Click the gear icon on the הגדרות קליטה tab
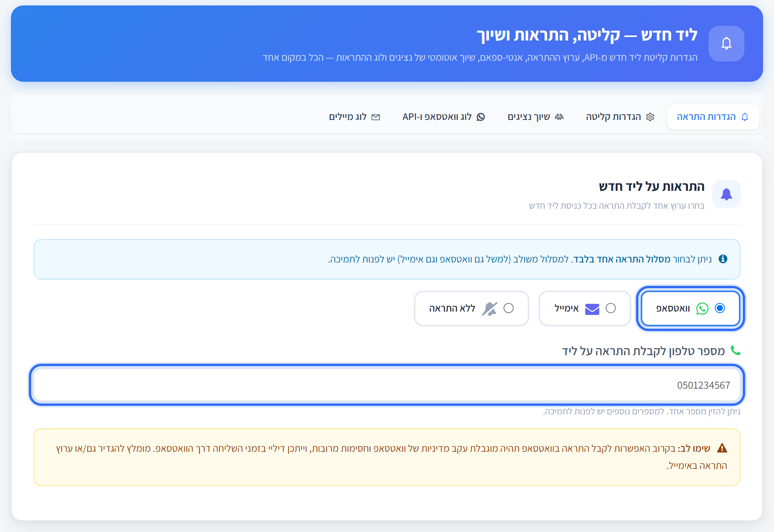The image size is (774, 532). 650,117
